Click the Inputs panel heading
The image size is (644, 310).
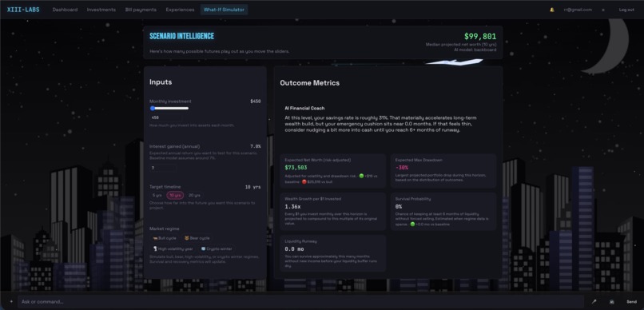click(161, 82)
